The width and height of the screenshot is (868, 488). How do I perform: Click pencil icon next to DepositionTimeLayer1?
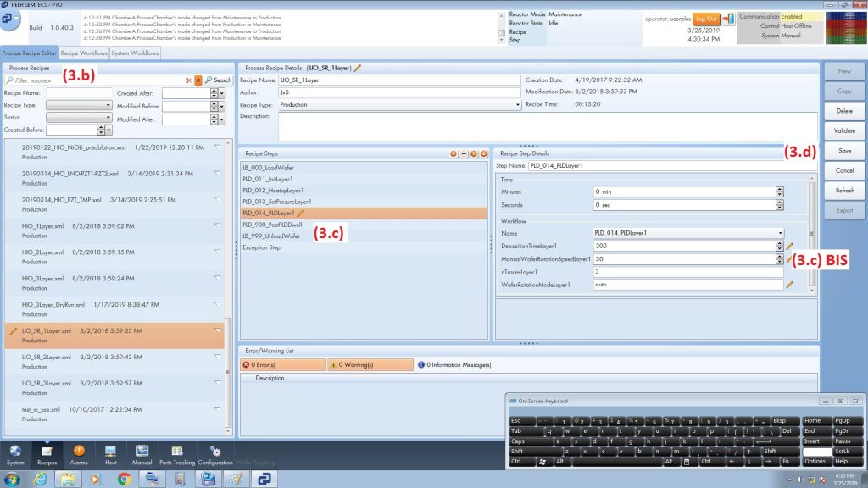click(790, 246)
